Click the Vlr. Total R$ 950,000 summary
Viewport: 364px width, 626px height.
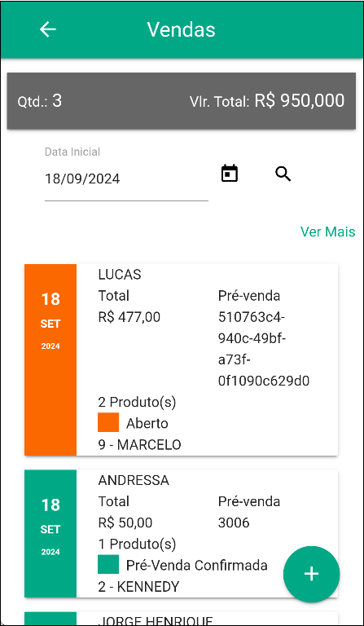point(267,101)
